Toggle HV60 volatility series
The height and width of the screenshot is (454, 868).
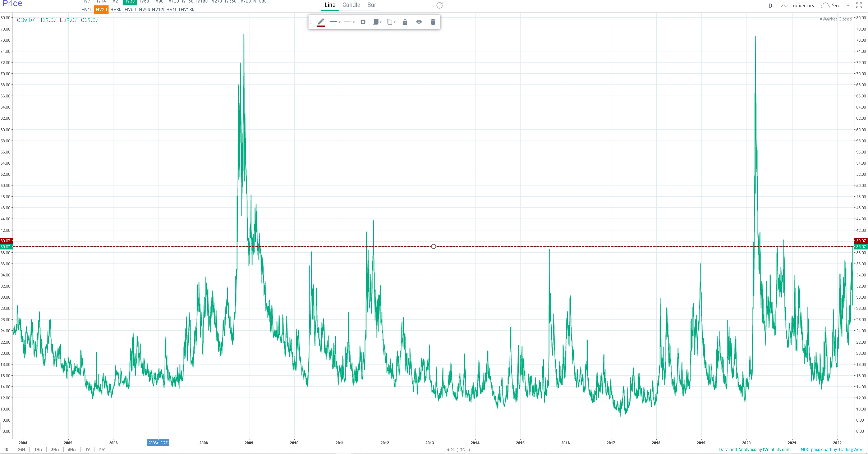pyautogui.click(x=130, y=10)
